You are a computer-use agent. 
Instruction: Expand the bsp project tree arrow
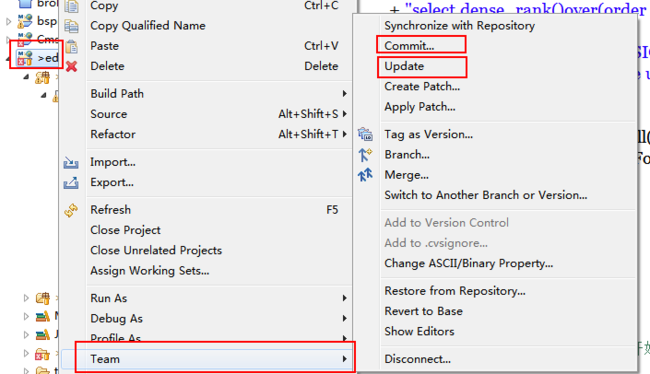(9, 21)
